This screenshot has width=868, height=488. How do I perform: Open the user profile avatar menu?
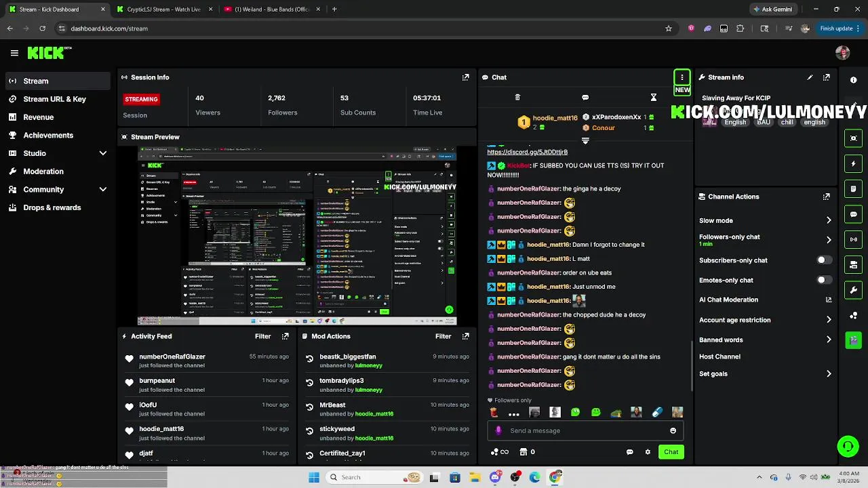click(843, 53)
